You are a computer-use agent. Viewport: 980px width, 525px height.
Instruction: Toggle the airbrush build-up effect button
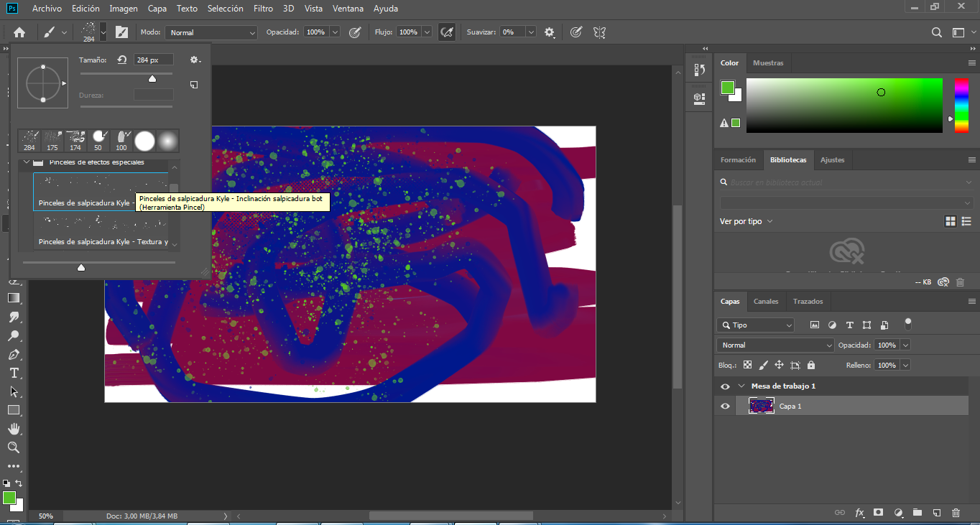446,32
